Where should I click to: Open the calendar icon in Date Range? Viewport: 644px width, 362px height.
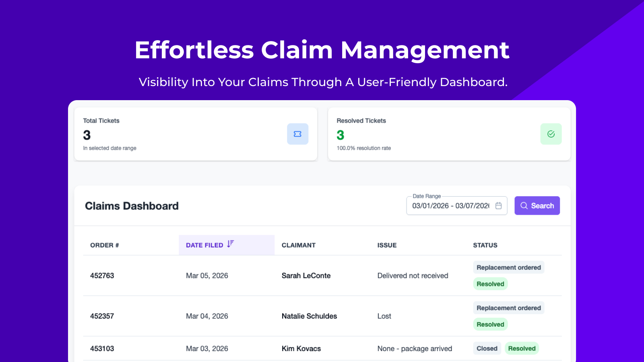pyautogui.click(x=498, y=206)
